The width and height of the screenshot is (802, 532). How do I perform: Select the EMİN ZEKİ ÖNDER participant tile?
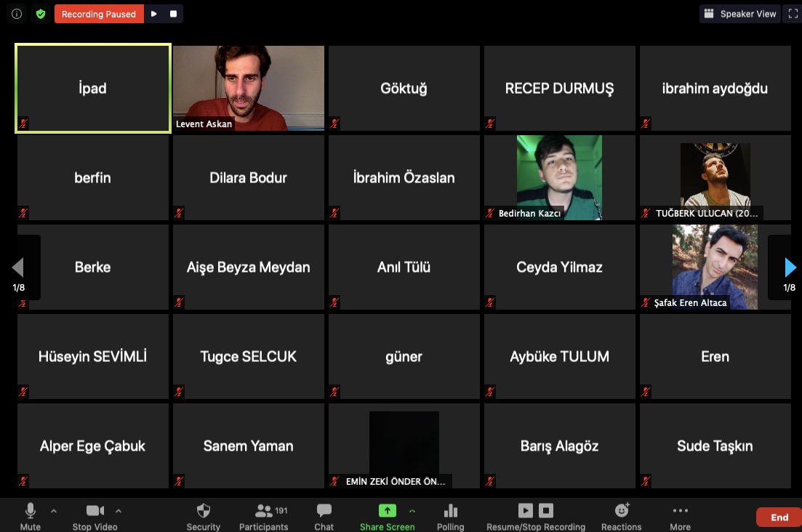click(x=404, y=446)
